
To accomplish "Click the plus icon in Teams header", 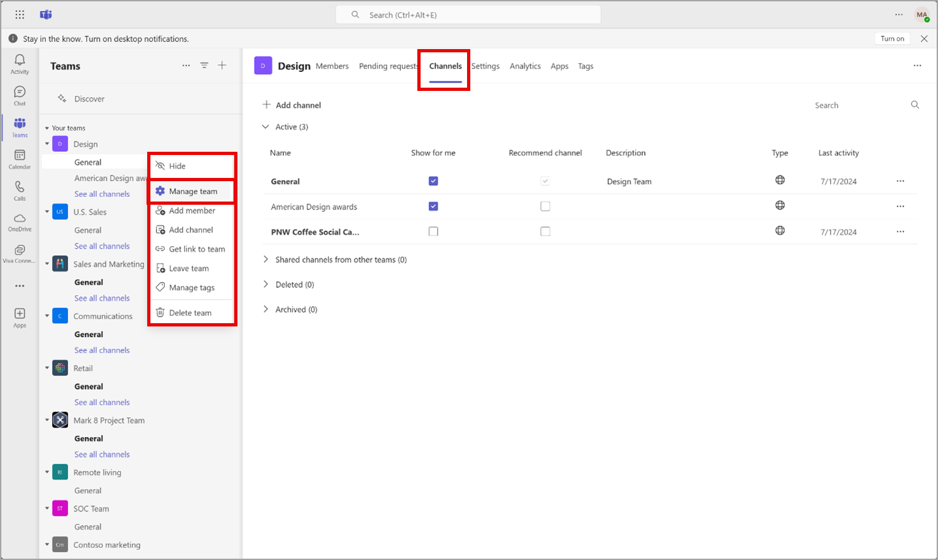I will coord(222,65).
